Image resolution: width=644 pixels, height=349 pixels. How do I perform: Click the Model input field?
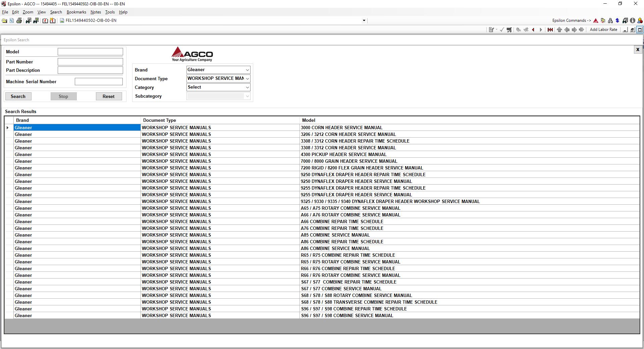pyautogui.click(x=90, y=52)
